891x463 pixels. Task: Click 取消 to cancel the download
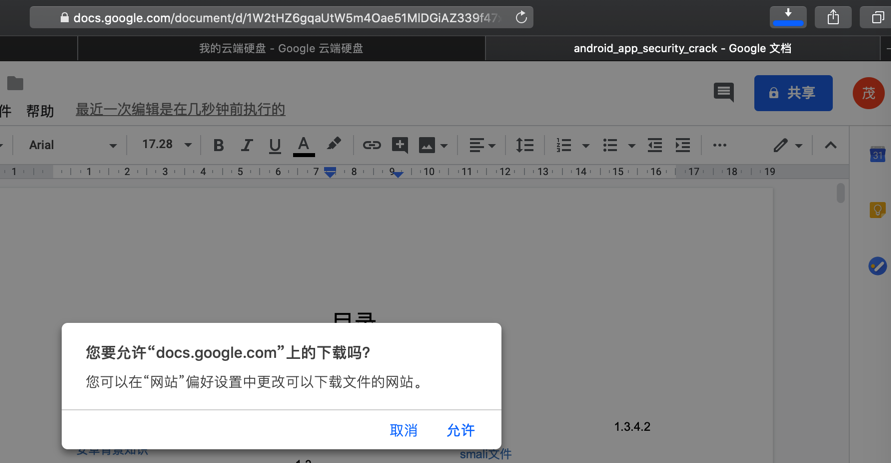click(403, 431)
